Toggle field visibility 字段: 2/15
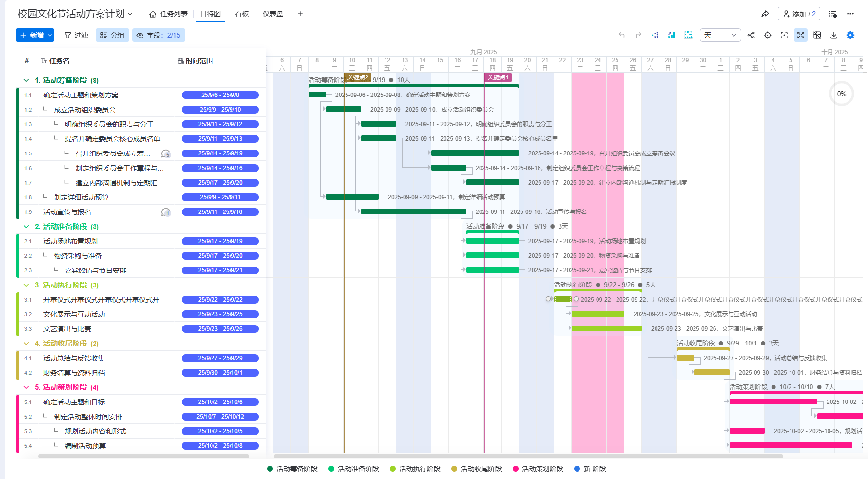This screenshot has height=479, width=868. pyautogui.click(x=159, y=35)
